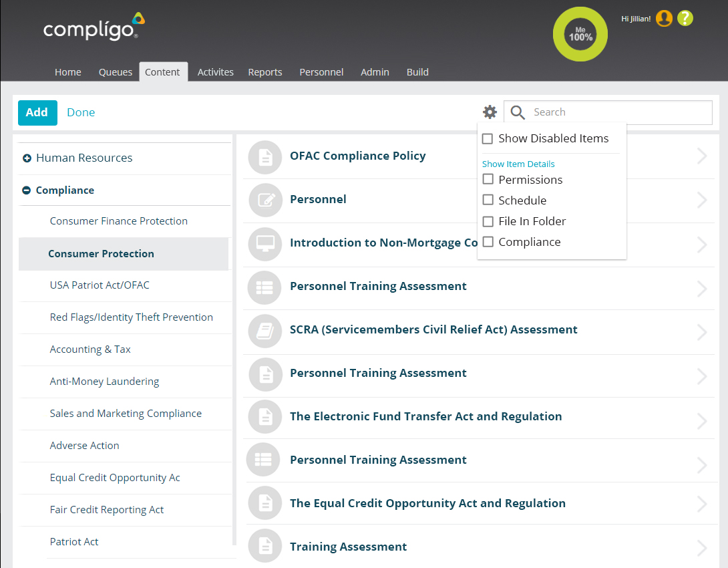Click the edit form icon beside Personnel
The width and height of the screenshot is (728, 568).
pos(265,200)
